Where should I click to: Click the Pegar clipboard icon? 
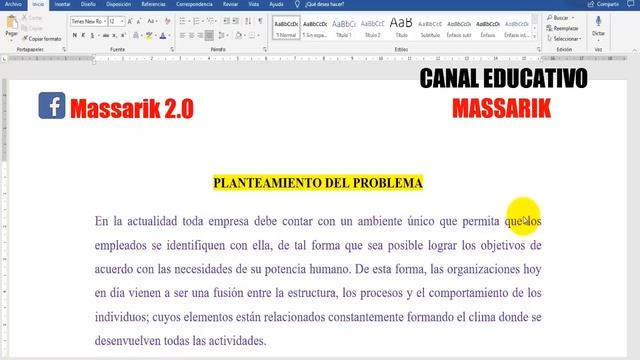11,23
